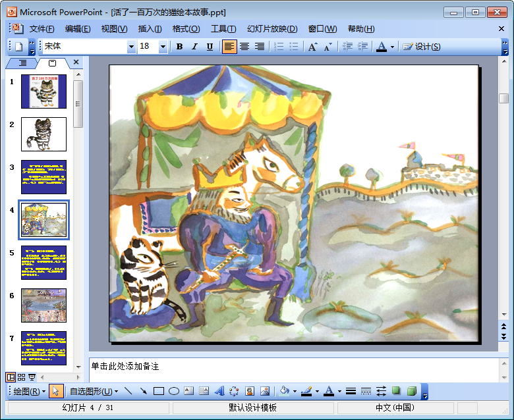Open the 帮助(H) menu

tap(361, 29)
